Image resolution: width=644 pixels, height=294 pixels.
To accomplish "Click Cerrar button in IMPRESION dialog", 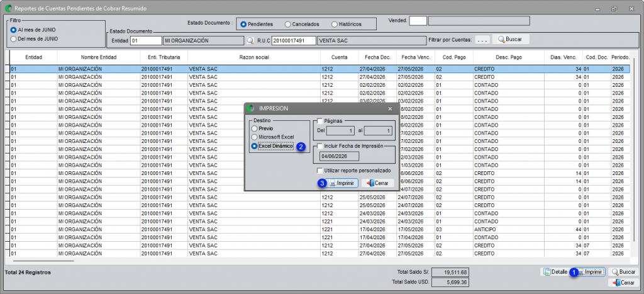I will pyautogui.click(x=378, y=183).
